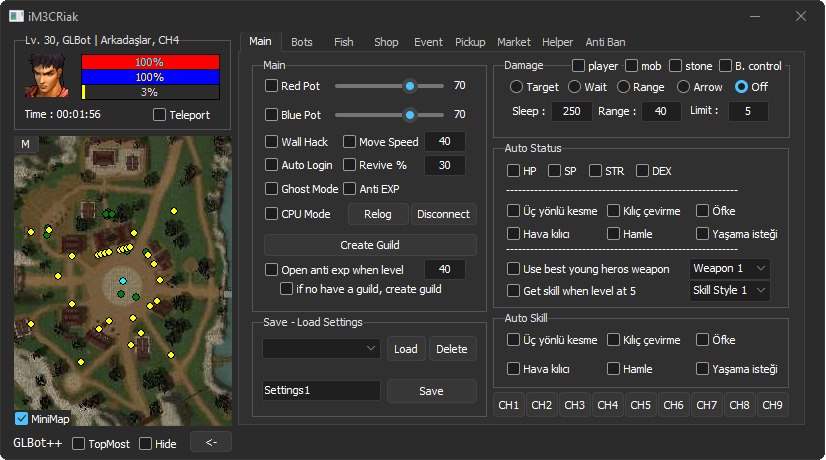Open the Weapon 1 dropdown
This screenshot has height=460, width=826.
tap(730, 268)
